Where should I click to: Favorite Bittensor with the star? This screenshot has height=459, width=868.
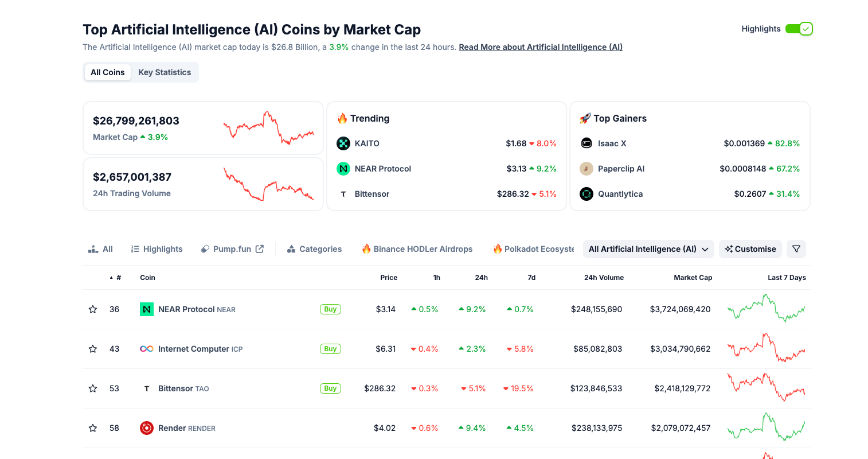(x=93, y=388)
